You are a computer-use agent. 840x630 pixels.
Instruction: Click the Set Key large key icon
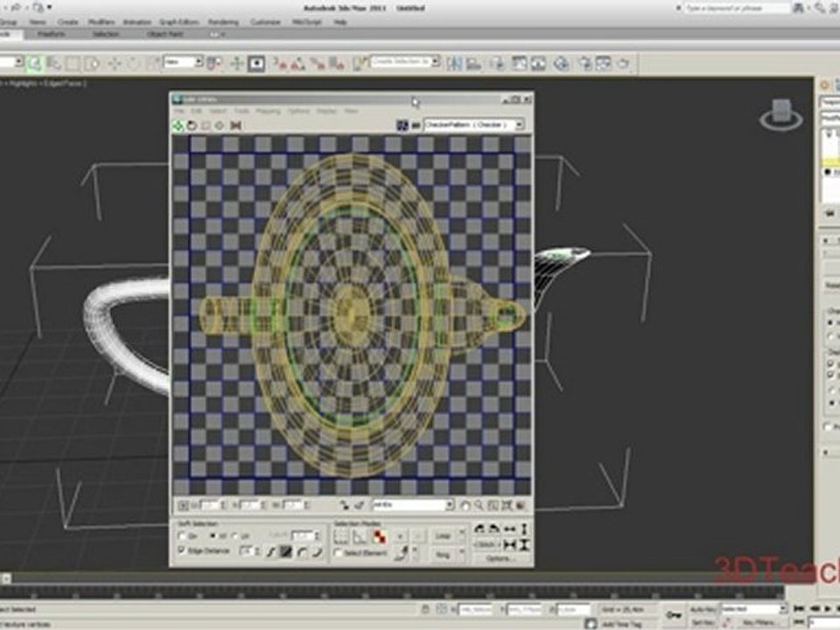674,615
